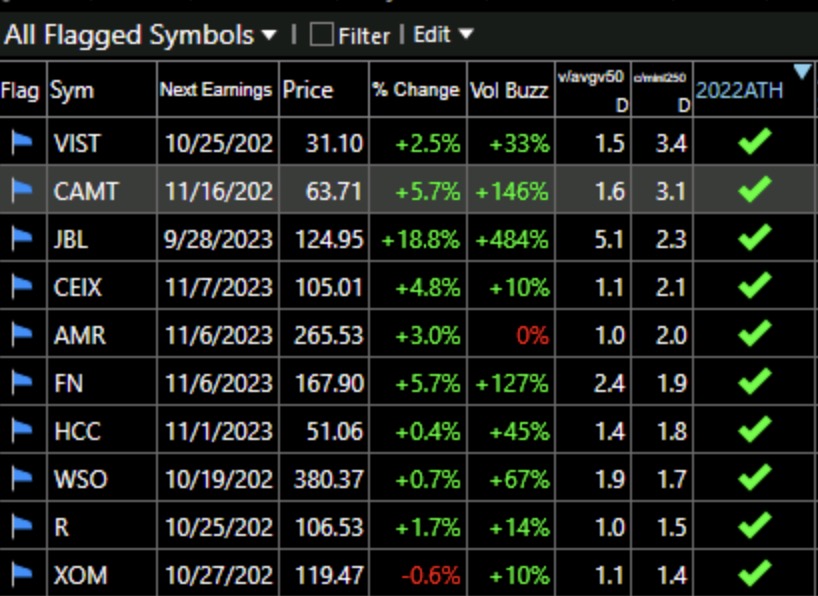This screenshot has width=818, height=596.
Task: Select the FN symbol
Action: pos(68,383)
